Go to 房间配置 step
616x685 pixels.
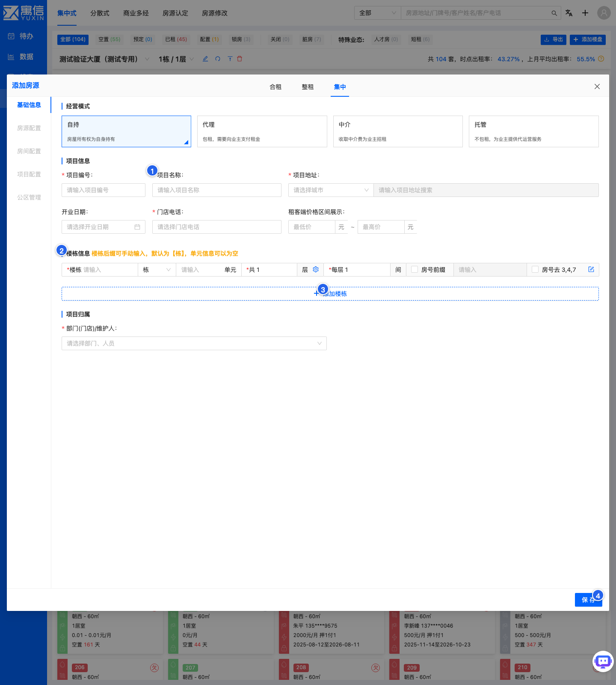(29, 151)
